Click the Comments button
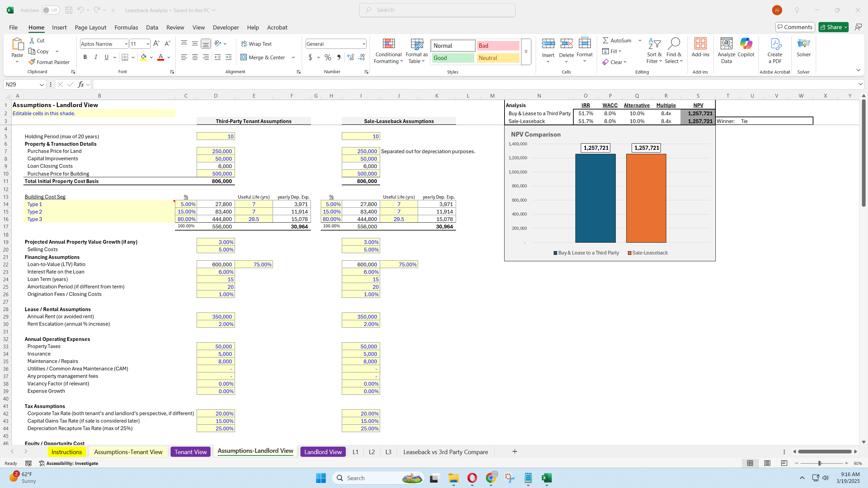Viewport: 868px width, 488px height. click(795, 27)
